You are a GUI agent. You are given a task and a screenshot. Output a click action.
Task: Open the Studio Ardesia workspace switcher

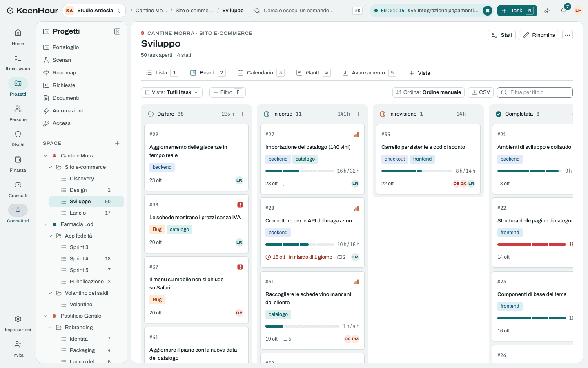pyautogui.click(x=94, y=11)
